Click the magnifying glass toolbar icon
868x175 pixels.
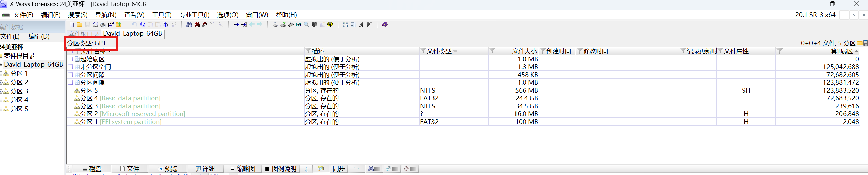pos(307,24)
